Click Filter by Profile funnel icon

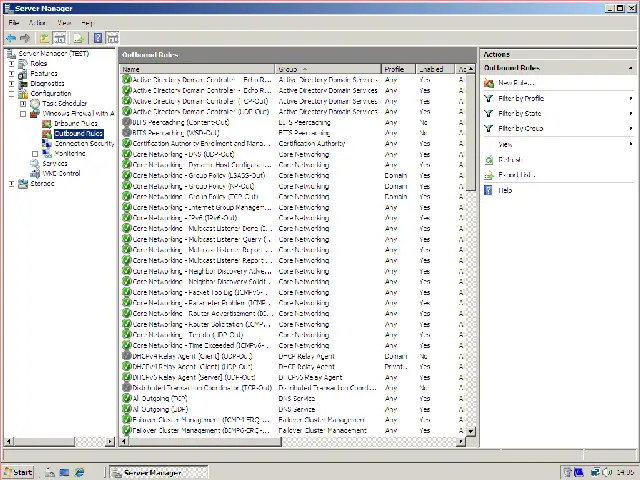click(489, 98)
